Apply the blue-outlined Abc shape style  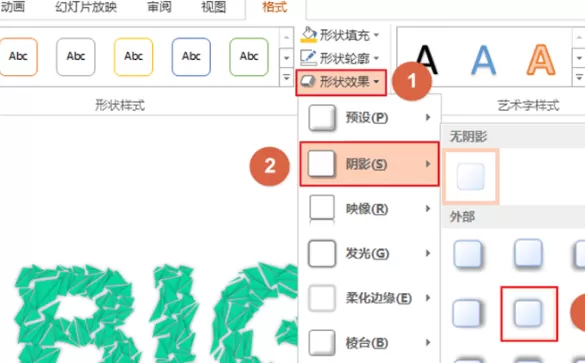coord(191,57)
